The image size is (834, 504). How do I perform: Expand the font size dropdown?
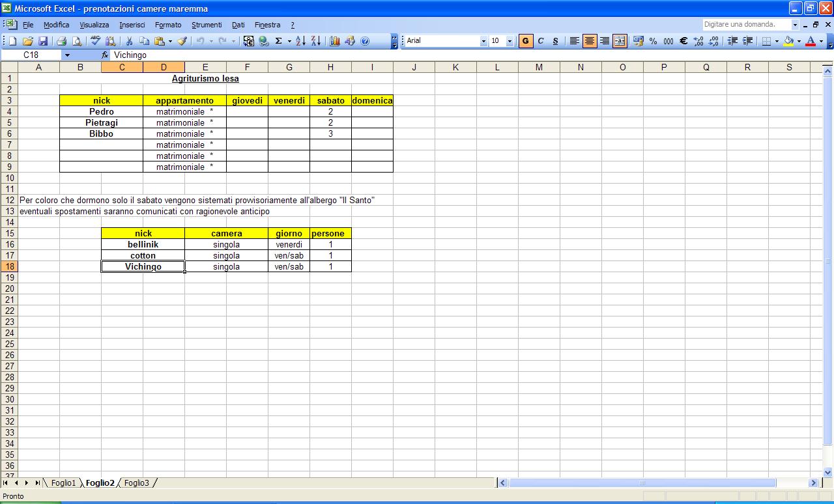[x=510, y=41]
